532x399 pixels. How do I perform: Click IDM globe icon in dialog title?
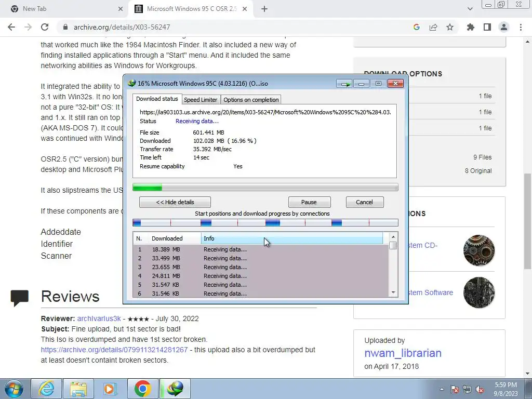pos(131,83)
